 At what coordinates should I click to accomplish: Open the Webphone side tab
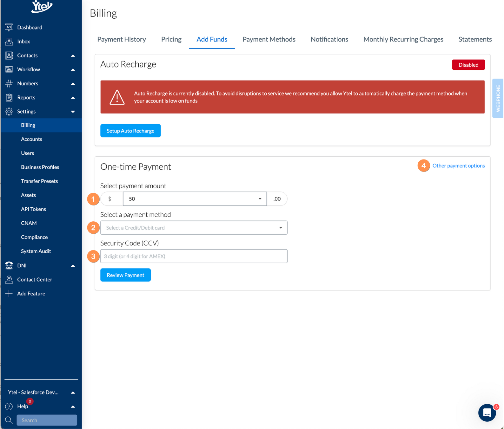(x=498, y=98)
